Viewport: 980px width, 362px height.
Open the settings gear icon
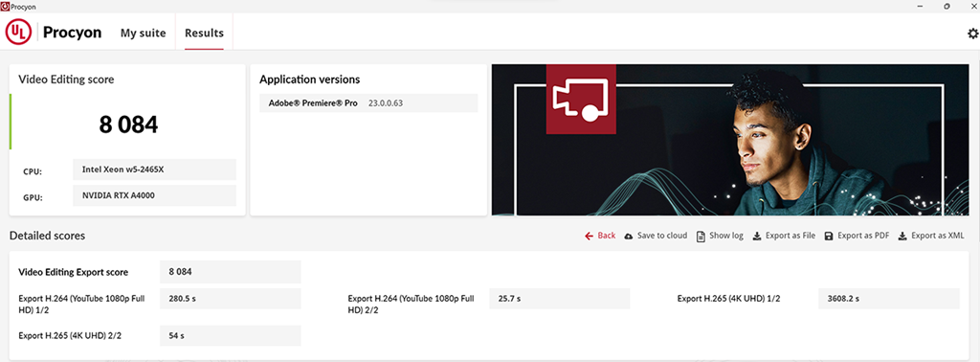[972, 34]
